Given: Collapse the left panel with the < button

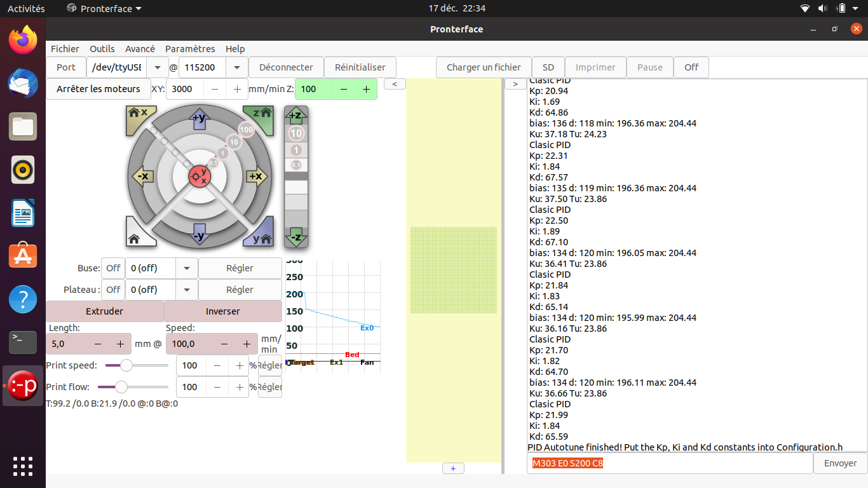Looking at the screenshot, I should pos(395,84).
